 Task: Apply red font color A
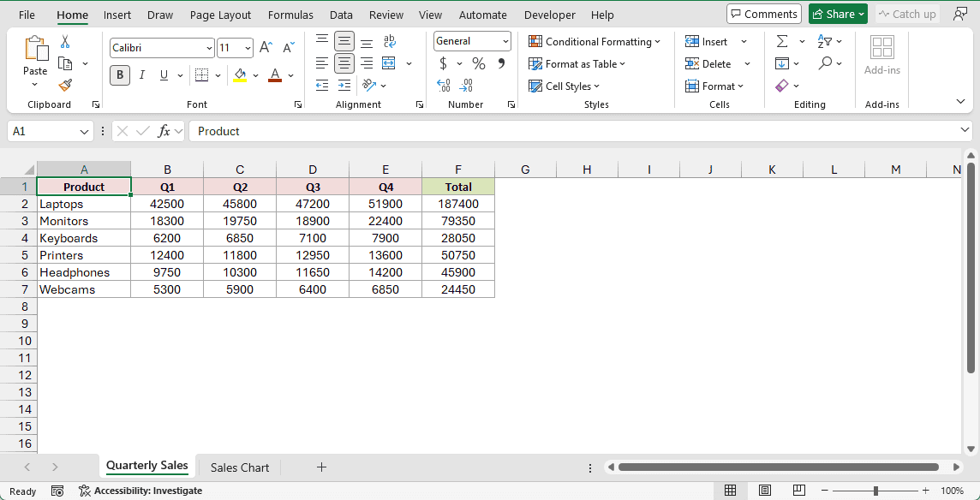pos(275,75)
